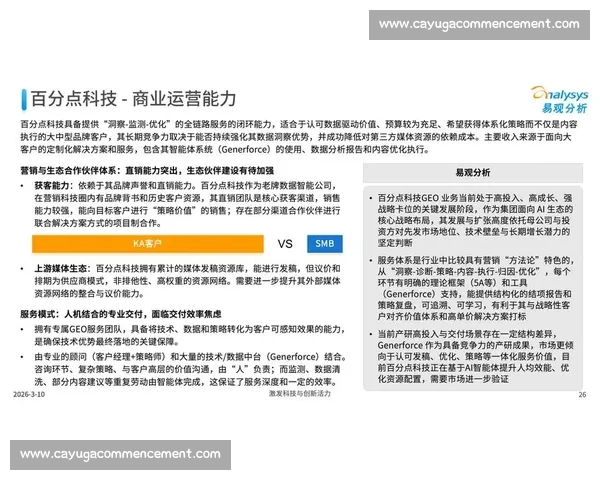
Task: Click the 易观分析 panel header
Action: click(x=473, y=173)
